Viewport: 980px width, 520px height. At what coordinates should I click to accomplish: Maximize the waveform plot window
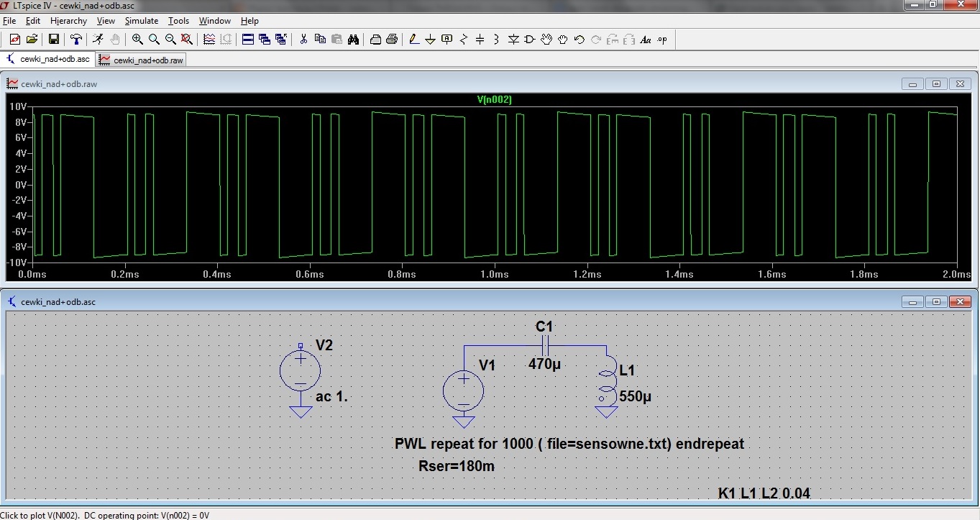click(x=936, y=84)
